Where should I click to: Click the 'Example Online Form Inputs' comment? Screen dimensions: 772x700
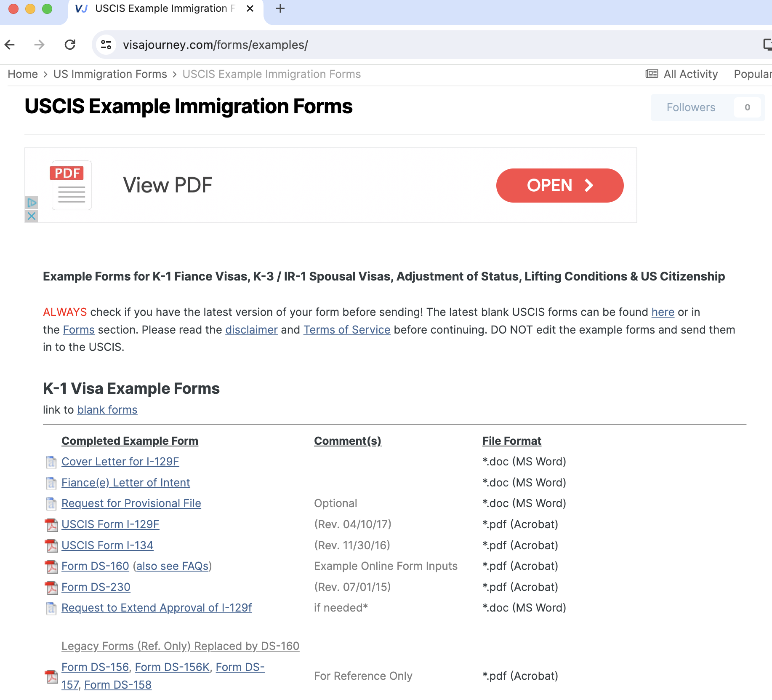[386, 566]
